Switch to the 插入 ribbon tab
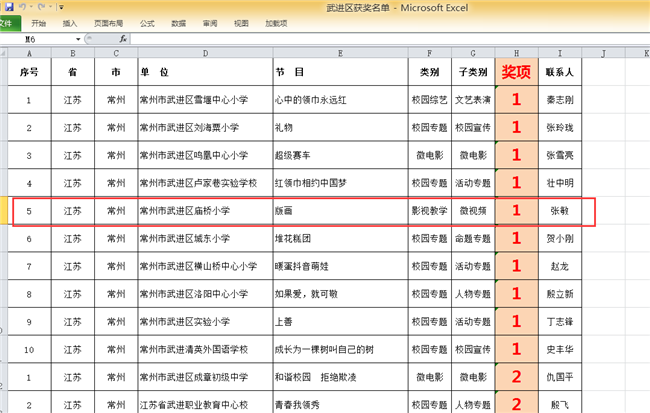 (69, 22)
